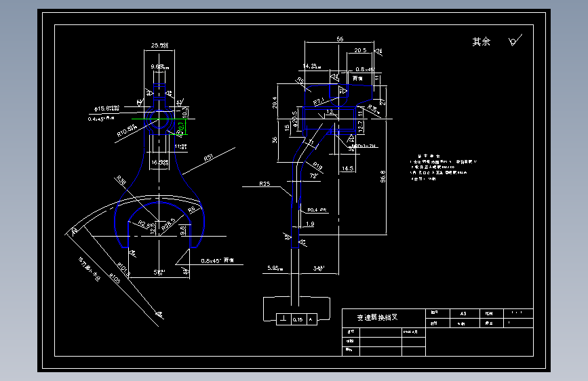Screen dimensions: 588x381
Task: Click the 其余 note at top right
Action: tap(481, 41)
